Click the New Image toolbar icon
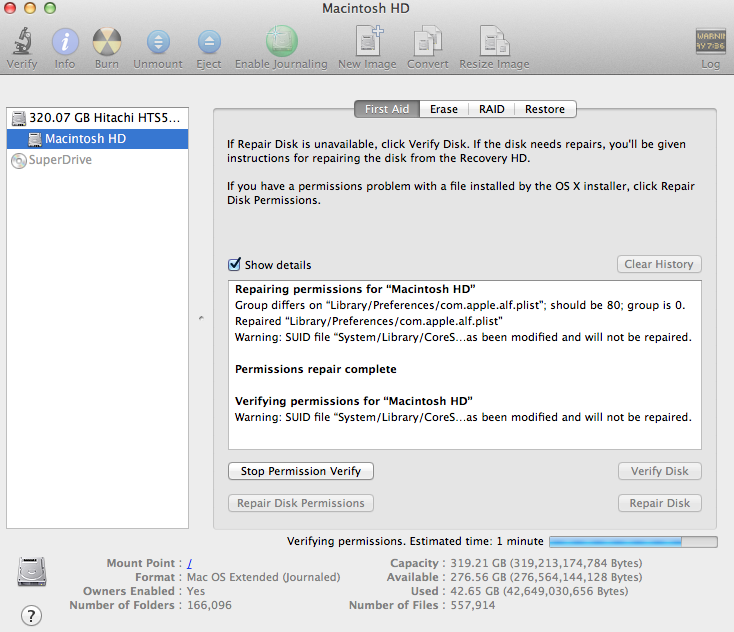Screen dimensions: 734x632 pyautogui.click(x=368, y=41)
